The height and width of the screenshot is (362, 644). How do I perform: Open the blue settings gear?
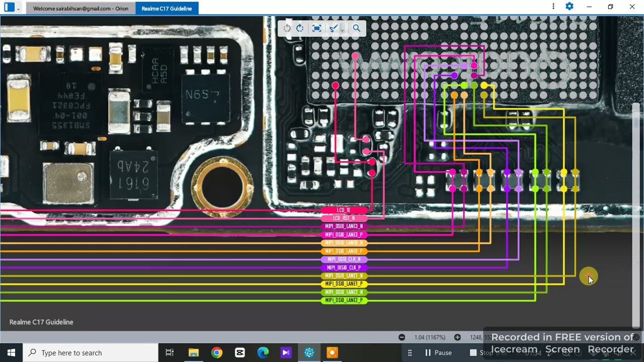(x=570, y=7)
